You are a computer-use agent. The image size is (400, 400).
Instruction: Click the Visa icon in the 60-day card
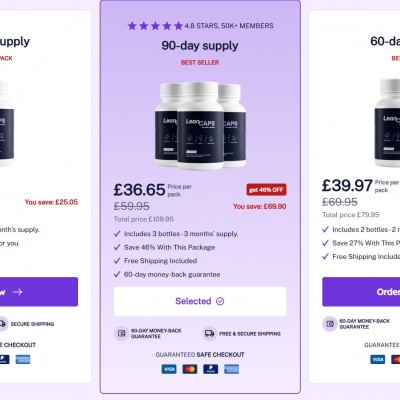click(377, 359)
